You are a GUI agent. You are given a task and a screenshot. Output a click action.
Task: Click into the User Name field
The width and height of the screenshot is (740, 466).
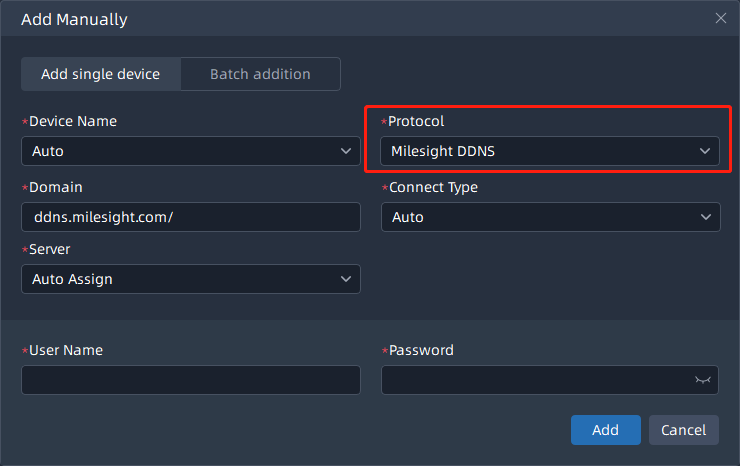190,380
